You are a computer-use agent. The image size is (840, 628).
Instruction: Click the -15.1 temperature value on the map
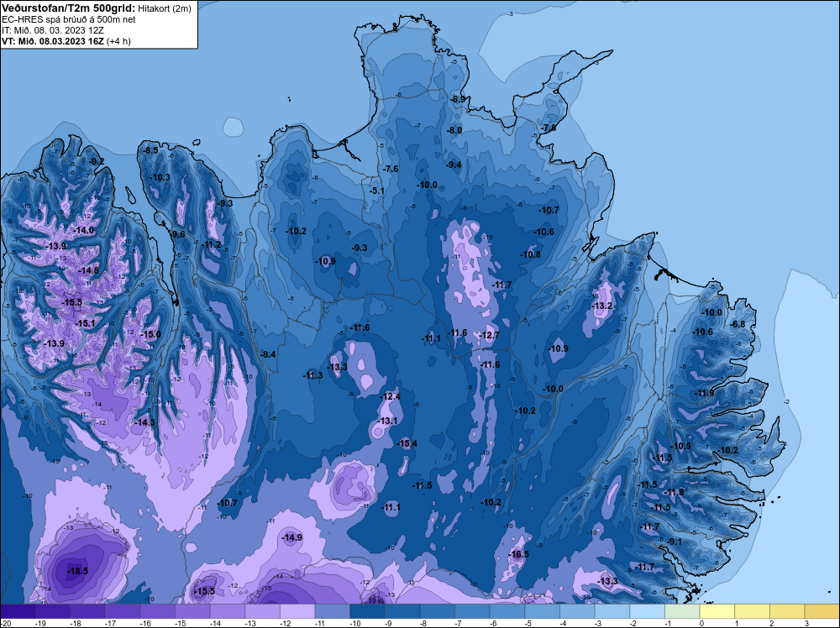pyautogui.click(x=85, y=323)
